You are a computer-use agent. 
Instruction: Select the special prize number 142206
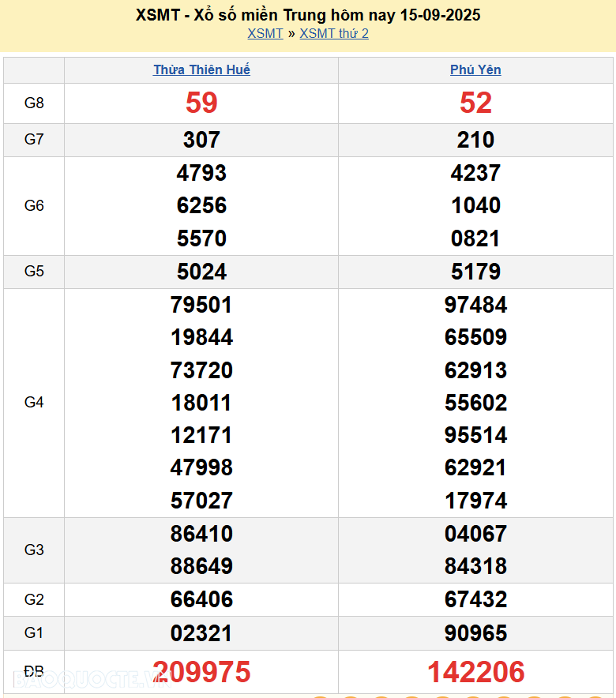point(475,672)
